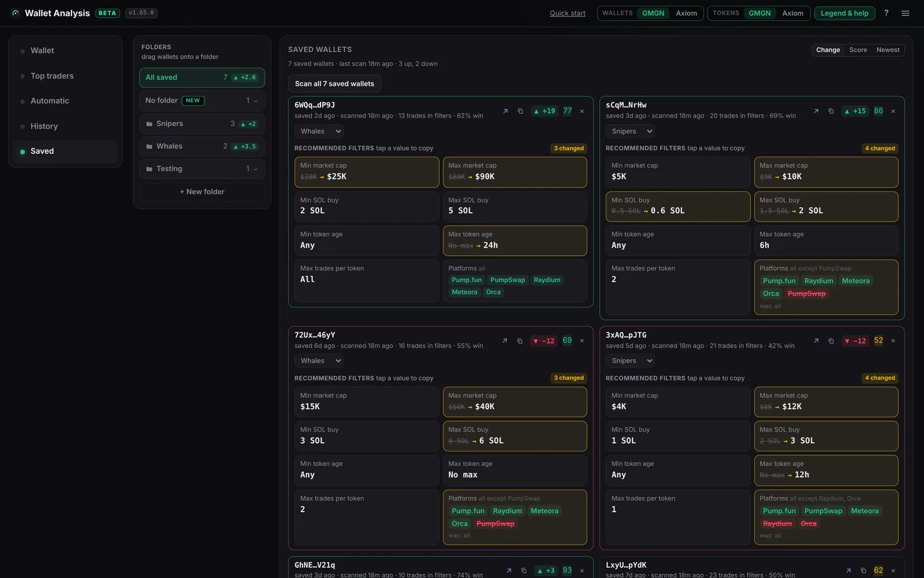The image size is (924, 578).
Task: Copy address of wallet GhNE…V21q
Action: coord(524,570)
